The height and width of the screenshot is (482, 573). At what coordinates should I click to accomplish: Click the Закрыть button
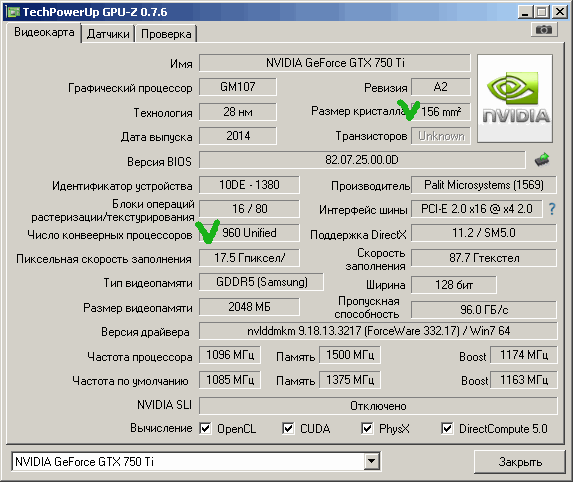coord(520,462)
